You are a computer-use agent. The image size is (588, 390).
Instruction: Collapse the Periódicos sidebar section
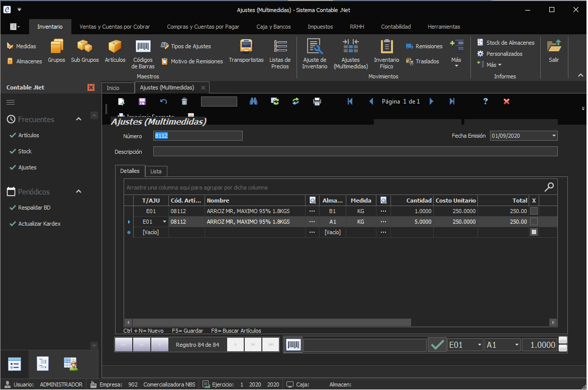[79, 191]
